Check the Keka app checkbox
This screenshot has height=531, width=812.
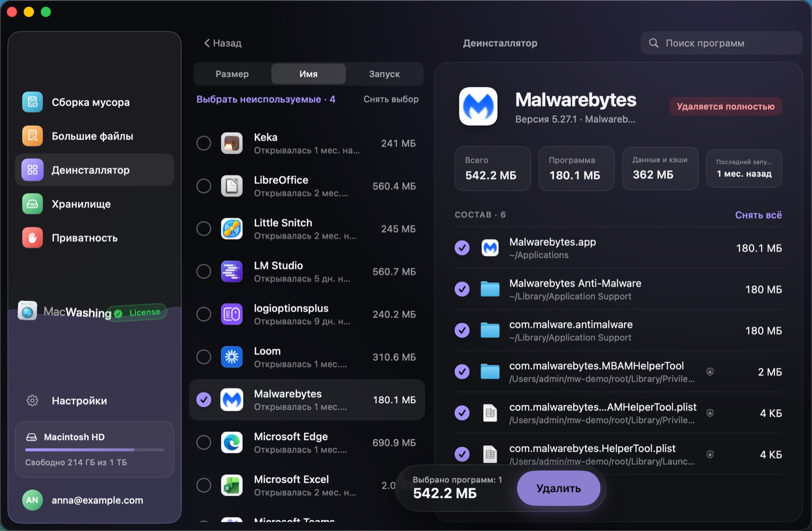pyautogui.click(x=204, y=143)
